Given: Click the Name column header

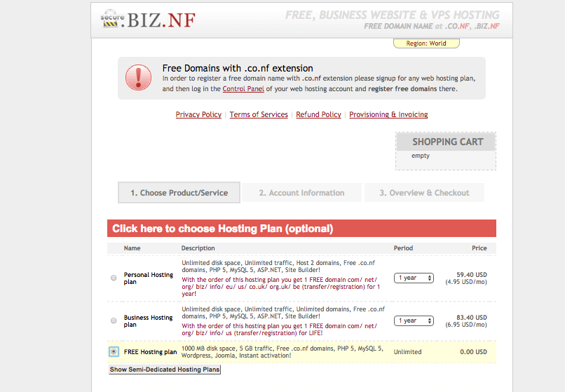Looking at the screenshot, I should click(132, 248).
